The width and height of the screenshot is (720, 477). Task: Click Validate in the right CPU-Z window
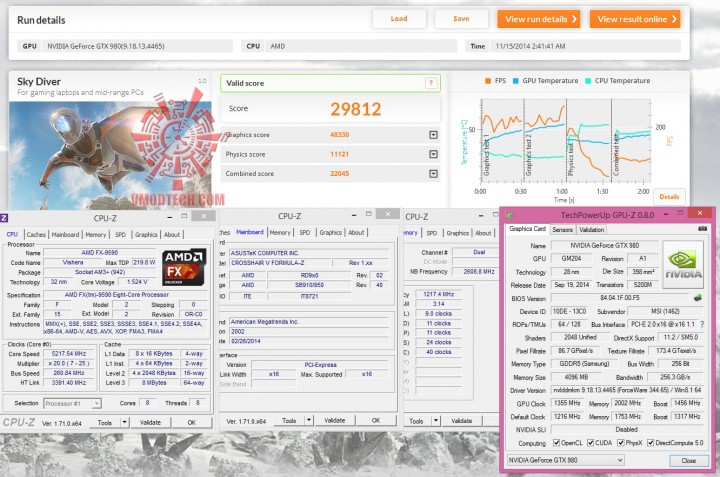pos(461,421)
